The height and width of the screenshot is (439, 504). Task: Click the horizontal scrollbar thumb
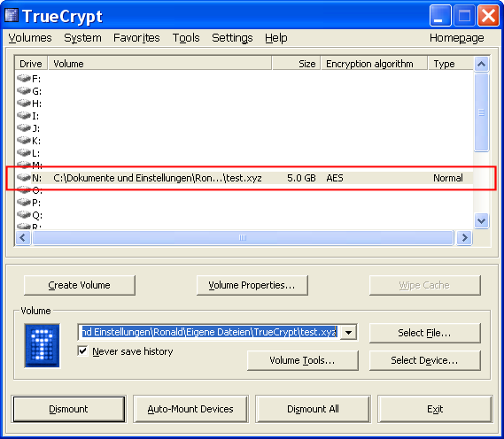pos(243,238)
